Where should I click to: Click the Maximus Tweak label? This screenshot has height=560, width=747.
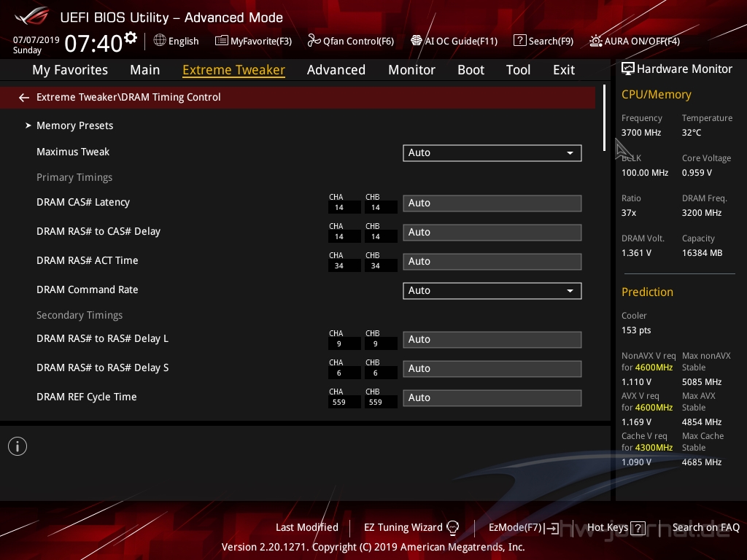pyautogui.click(x=73, y=152)
